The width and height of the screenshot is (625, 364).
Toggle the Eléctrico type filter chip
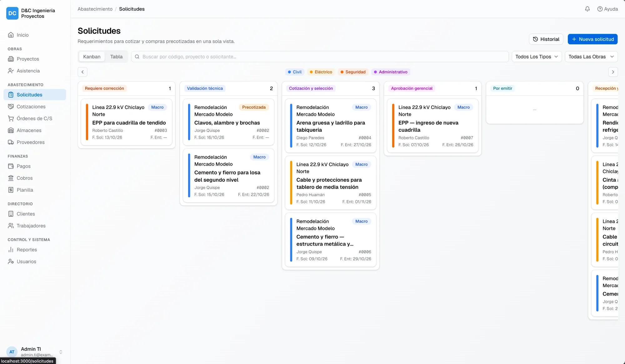(x=321, y=72)
